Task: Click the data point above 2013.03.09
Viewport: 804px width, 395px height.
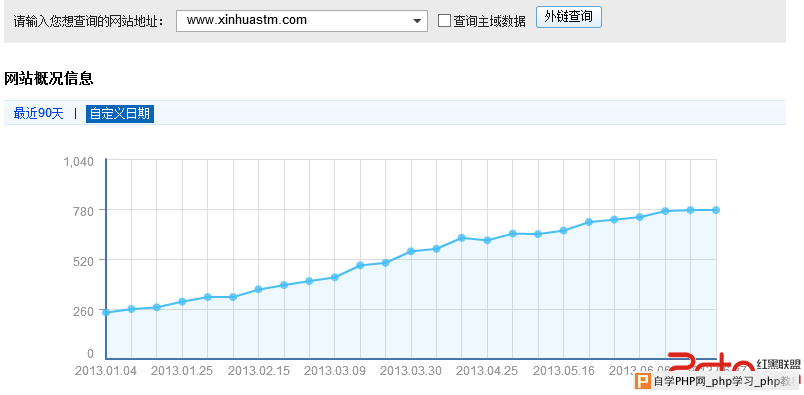Action: point(334,277)
